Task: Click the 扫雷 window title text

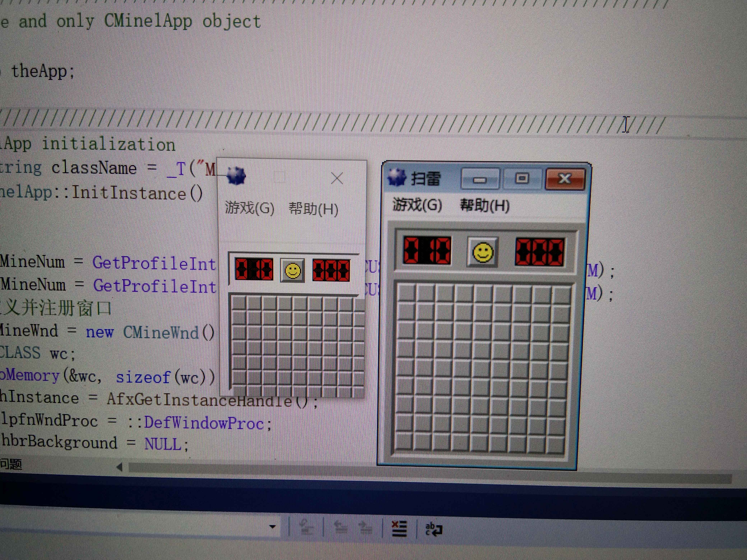Action: 426,179
